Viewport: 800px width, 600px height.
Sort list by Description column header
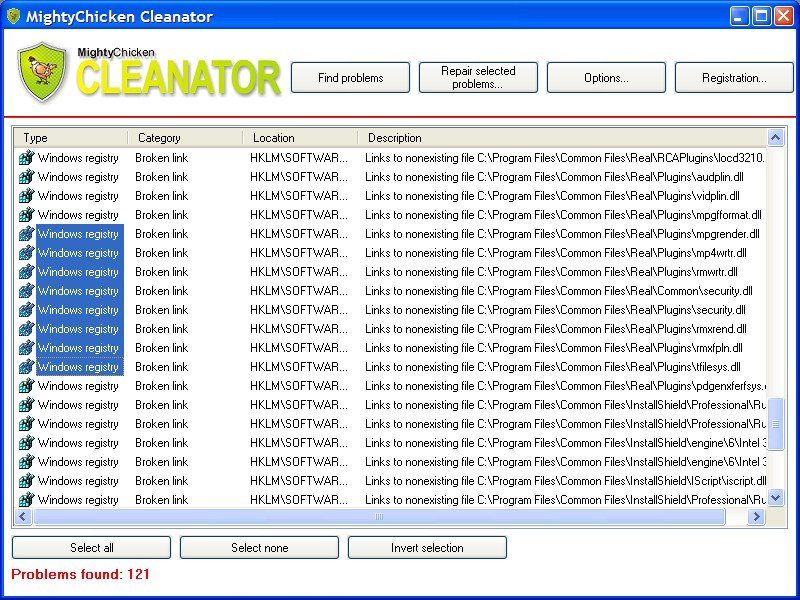pos(562,138)
